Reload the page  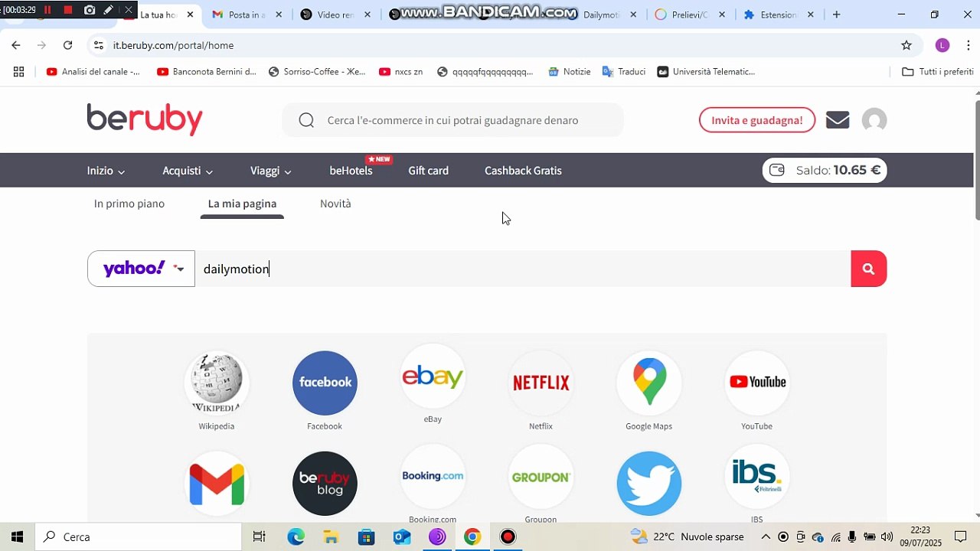[x=67, y=45]
